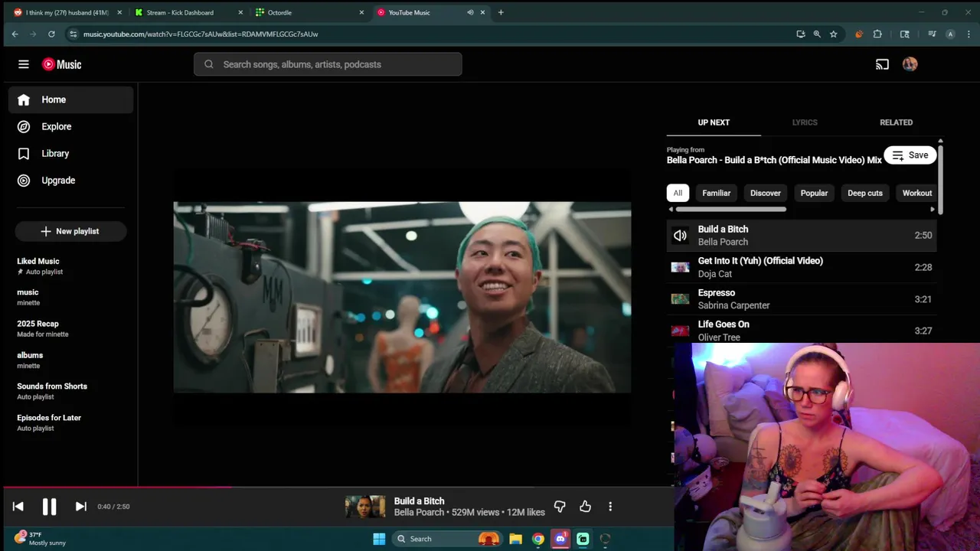Skip to the next track
This screenshot has height=551, width=980.
pyautogui.click(x=80, y=507)
